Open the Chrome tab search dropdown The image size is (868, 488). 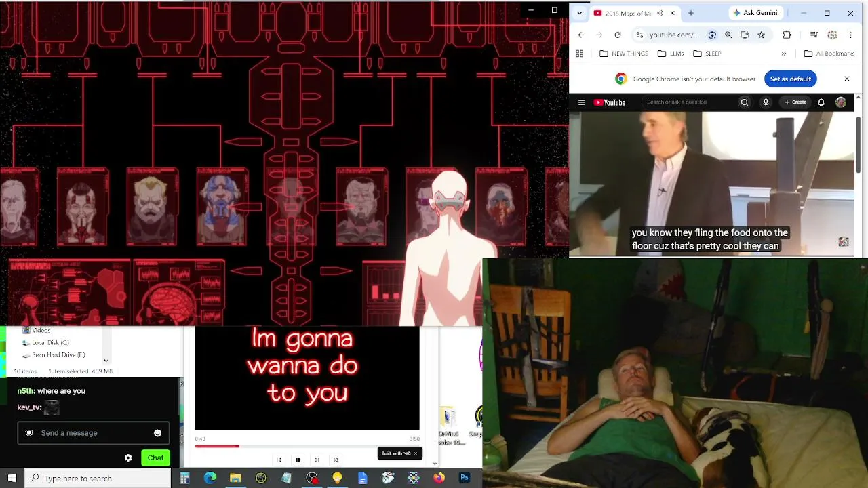(x=579, y=13)
